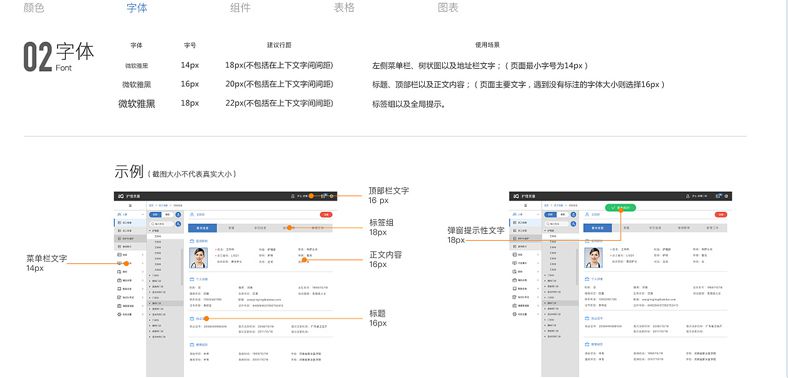Select the 字体 tab
788x378 pixels.
[x=137, y=8]
